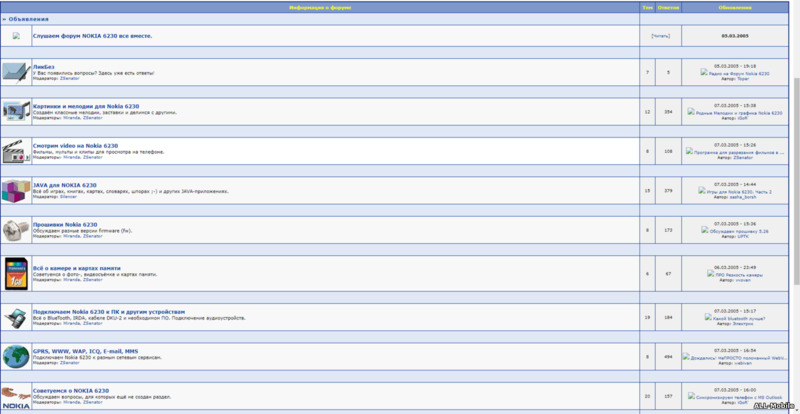Click the memory card icon for camera forum

click(x=16, y=274)
